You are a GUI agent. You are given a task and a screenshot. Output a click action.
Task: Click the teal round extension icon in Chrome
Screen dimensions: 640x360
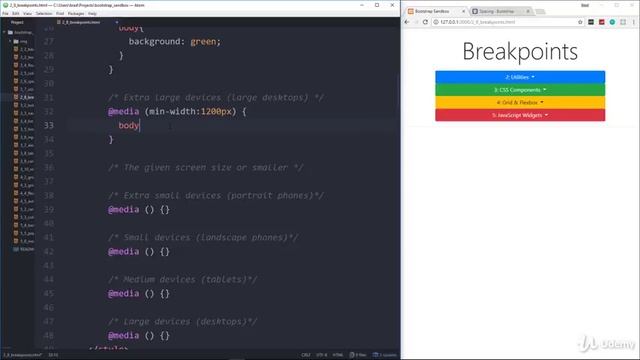point(612,22)
